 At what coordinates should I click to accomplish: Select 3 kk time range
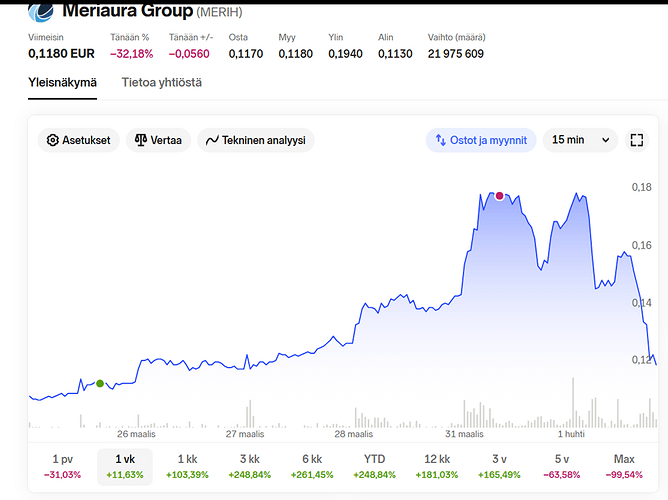[x=250, y=466]
